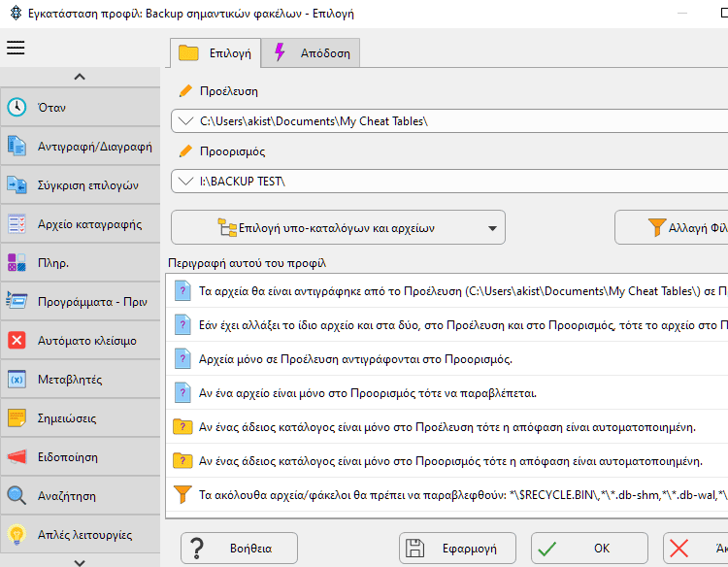
Task: Expand the Προορισμός destination path dropdown
Action: (x=185, y=182)
